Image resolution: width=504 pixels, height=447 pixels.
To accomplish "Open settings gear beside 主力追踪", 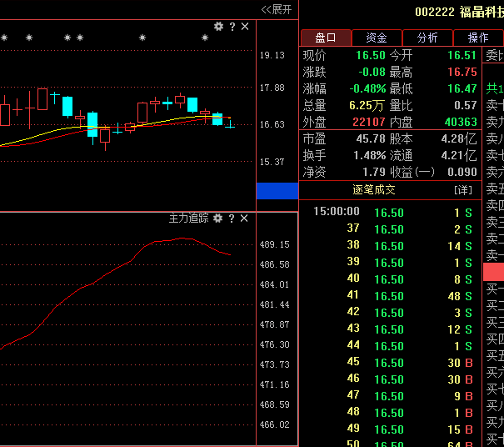I will point(218,218).
